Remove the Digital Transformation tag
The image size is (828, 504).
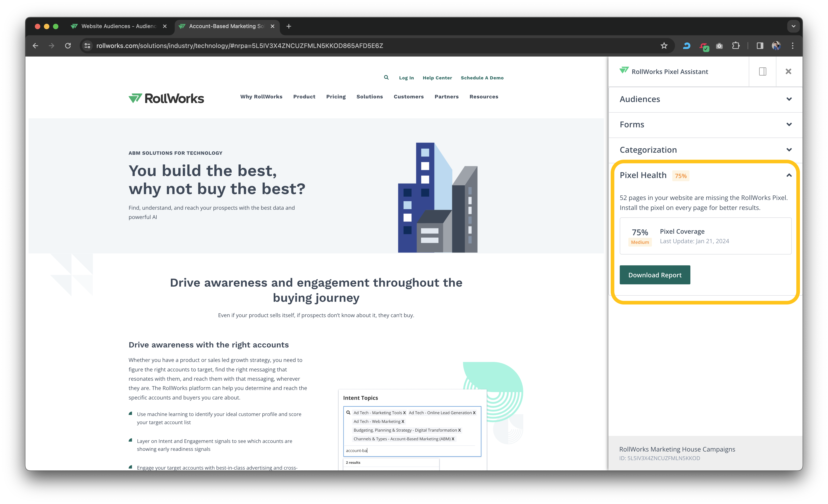pyautogui.click(x=459, y=430)
